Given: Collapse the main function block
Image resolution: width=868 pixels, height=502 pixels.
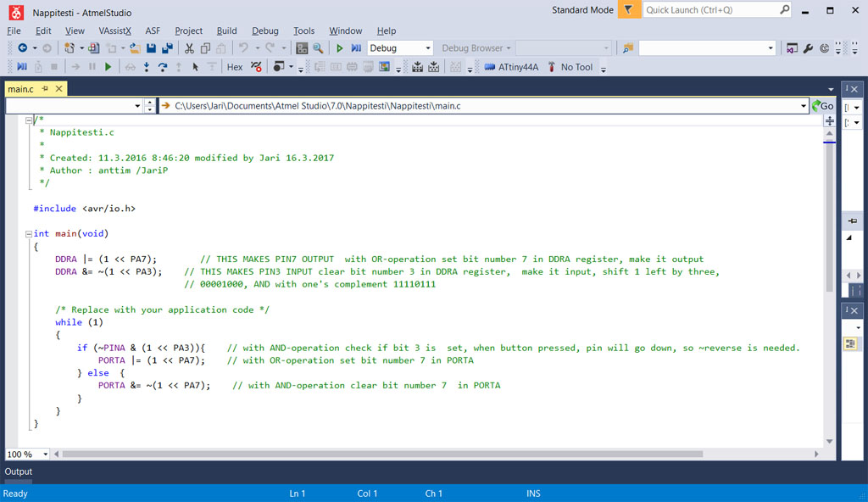Looking at the screenshot, I should click(29, 234).
